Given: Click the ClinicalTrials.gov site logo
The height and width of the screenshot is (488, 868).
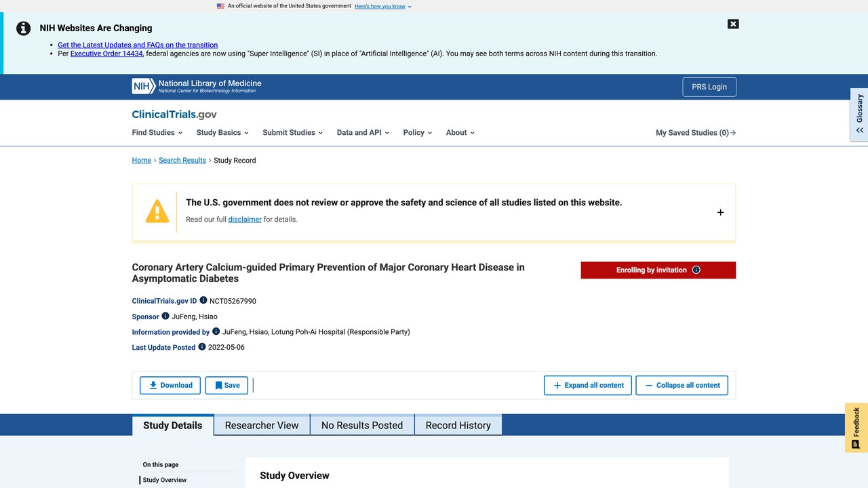Looking at the screenshot, I should click(174, 115).
